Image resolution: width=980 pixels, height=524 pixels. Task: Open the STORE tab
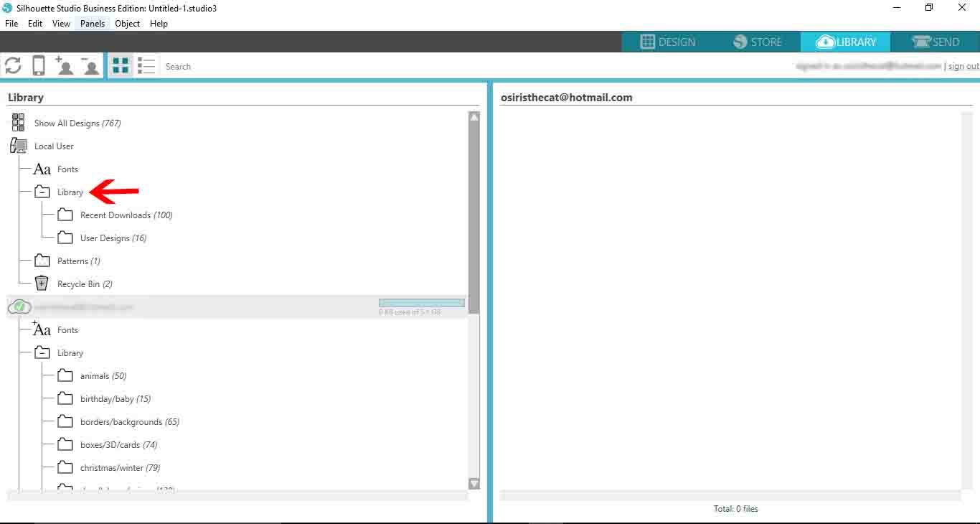point(757,42)
